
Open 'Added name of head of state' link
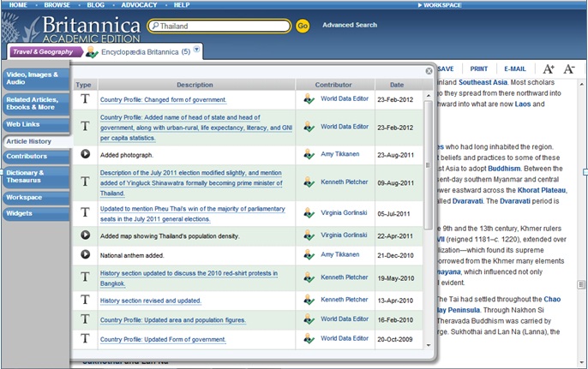[196, 128]
